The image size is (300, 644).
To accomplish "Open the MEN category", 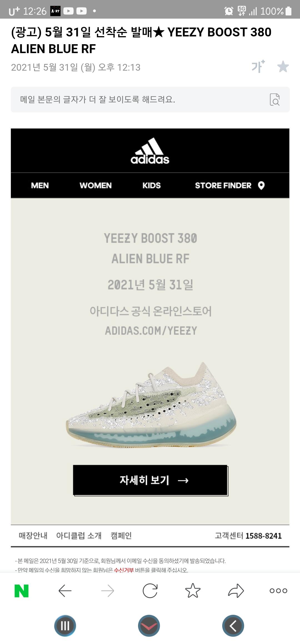I will pos(40,185).
